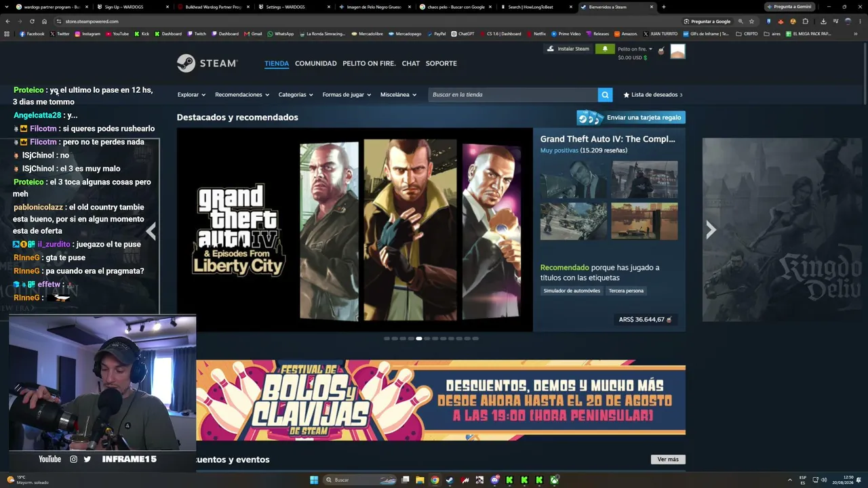Advance carousel with the right arrow
The height and width of the screenshot is (488, 868).
(x=711, y=230)
